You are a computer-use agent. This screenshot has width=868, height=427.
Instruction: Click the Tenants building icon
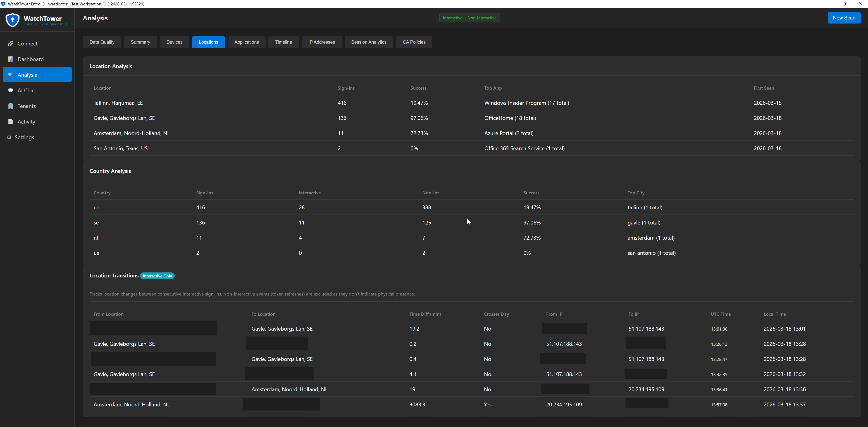(x=10, y=106)
